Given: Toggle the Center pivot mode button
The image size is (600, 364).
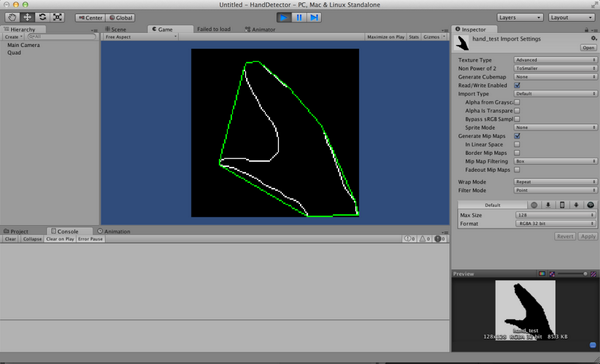Looking at the screenshot, I should tap(90, 18).
